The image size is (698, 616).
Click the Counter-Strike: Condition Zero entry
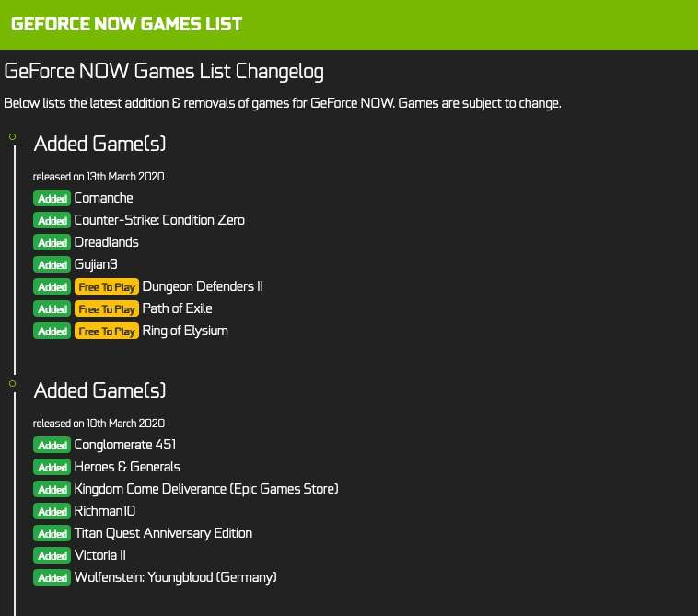coord(159,220)
